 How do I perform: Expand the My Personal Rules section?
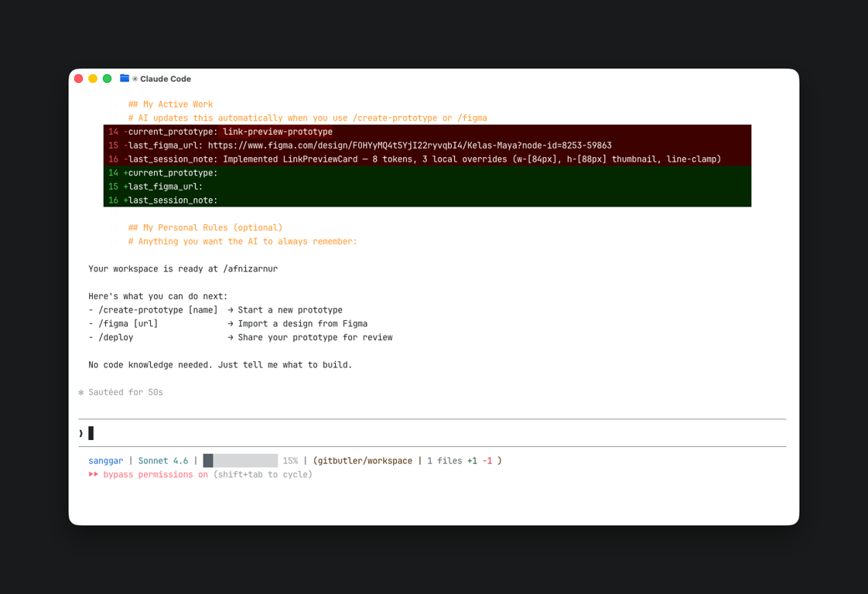click(x=205, y=227)
